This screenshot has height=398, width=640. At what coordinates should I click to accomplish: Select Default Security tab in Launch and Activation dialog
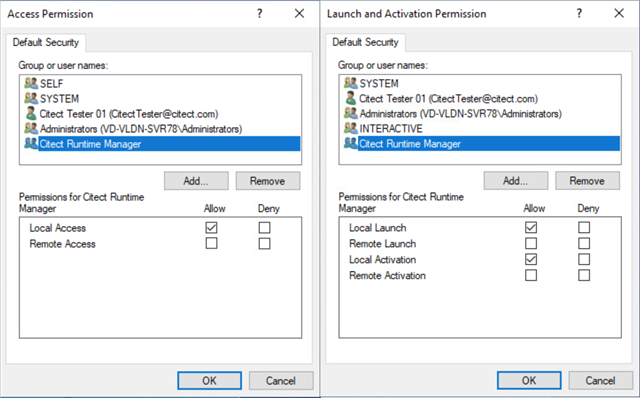click(x=365, y=42)
